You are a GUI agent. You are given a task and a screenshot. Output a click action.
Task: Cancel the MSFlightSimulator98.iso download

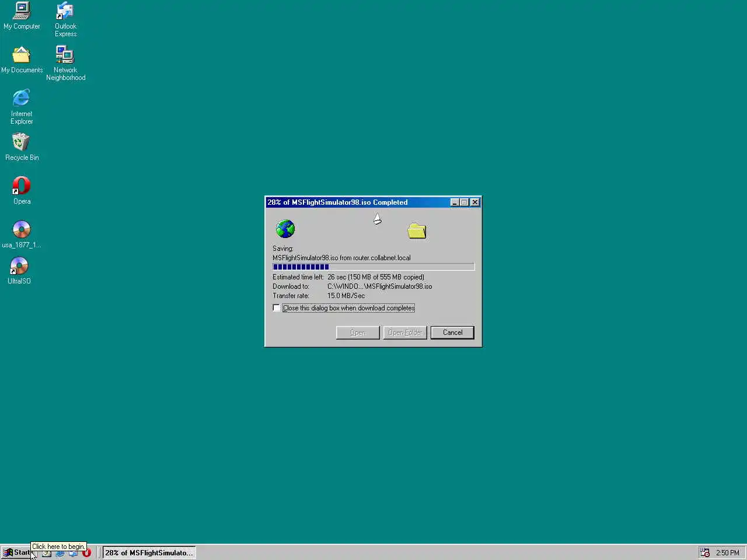point(452,332)
